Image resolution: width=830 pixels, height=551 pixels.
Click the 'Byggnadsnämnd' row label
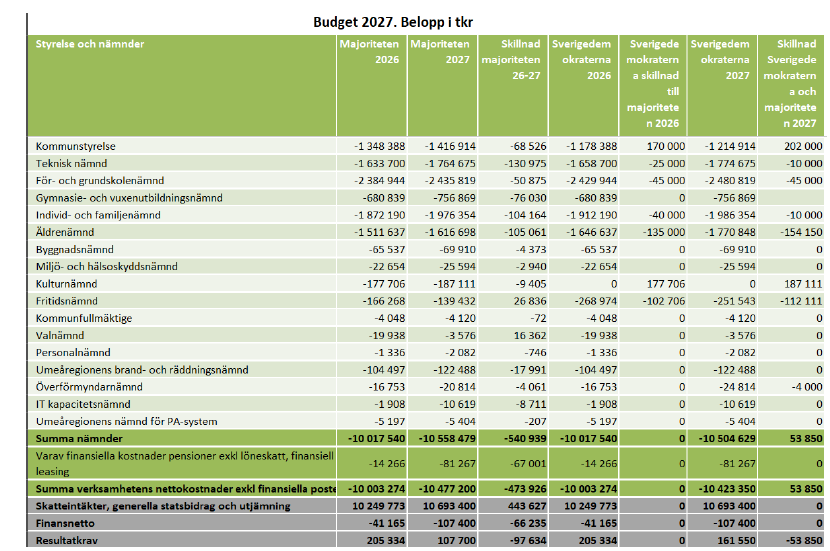coord(75,249)
